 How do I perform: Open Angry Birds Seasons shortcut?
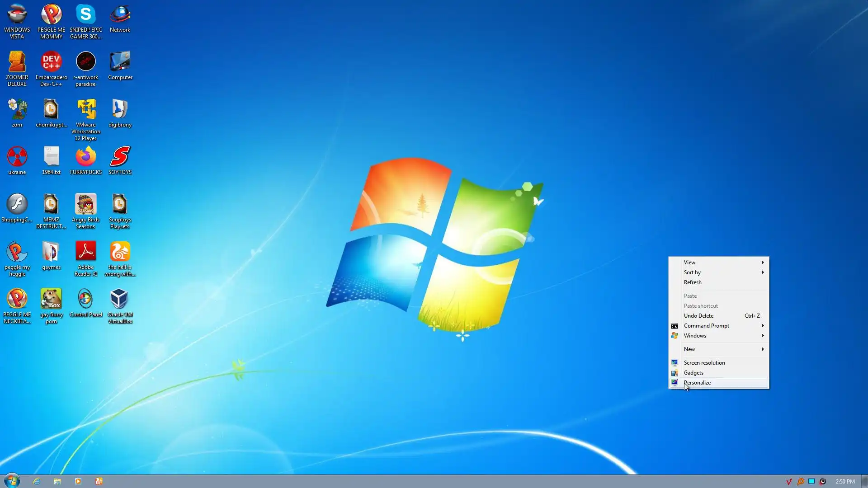[x=86, y=204]
